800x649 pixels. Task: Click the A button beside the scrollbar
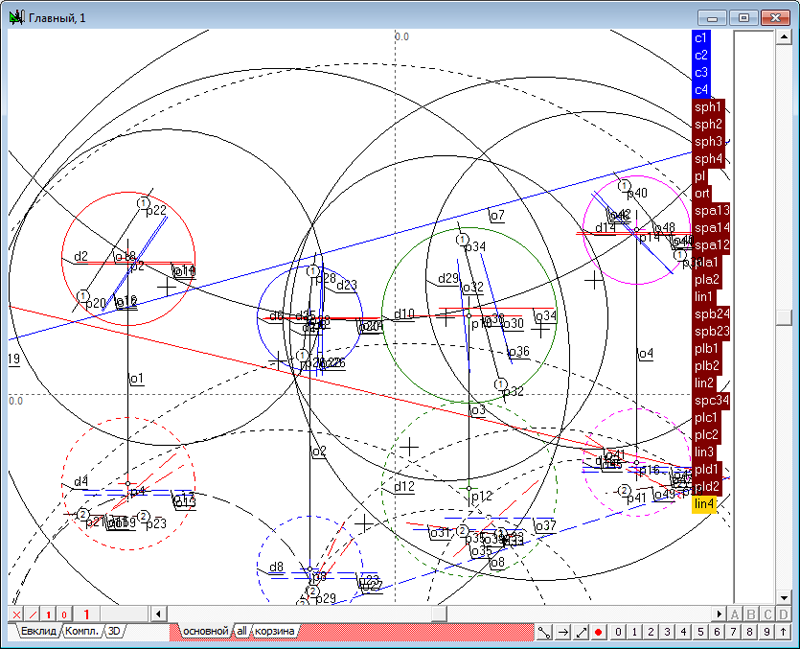[x=735, y=614]
